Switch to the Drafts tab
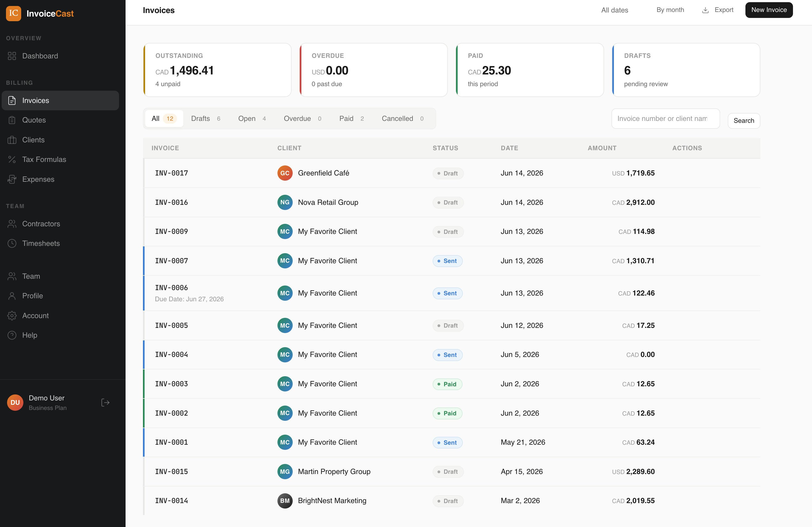Image resolution: width=812 pixels, height=527 pixels. coord(206,118)
